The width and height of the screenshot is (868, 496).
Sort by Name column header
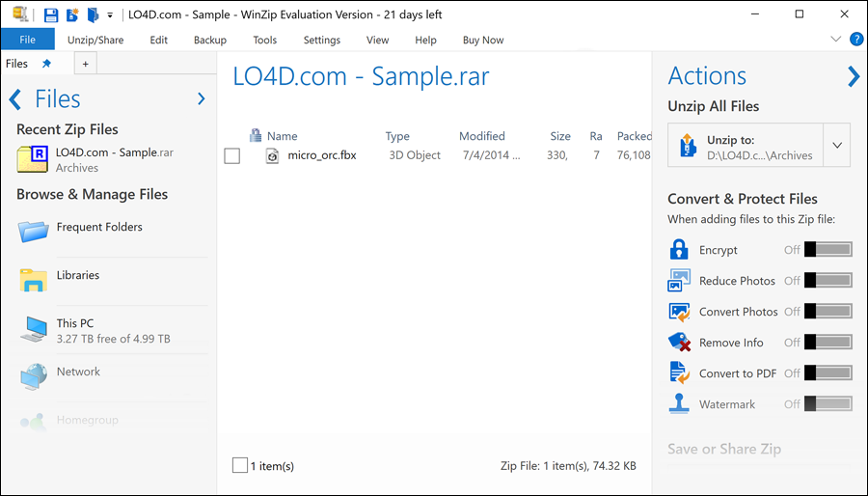click(x=282, y=136)
